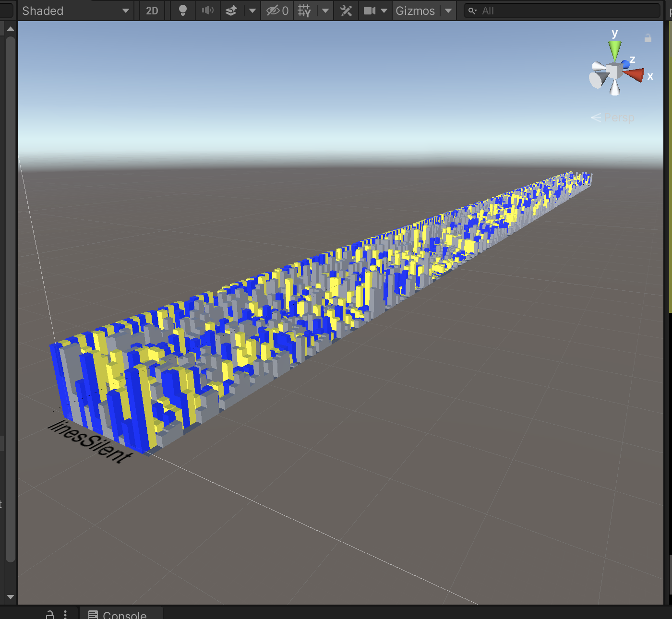Image resolution: width=672 pixels, height=619 pixels.
Task: Expand the scene effects dropdown arrow
Action: pyautogui.click(x=252, y=11)
